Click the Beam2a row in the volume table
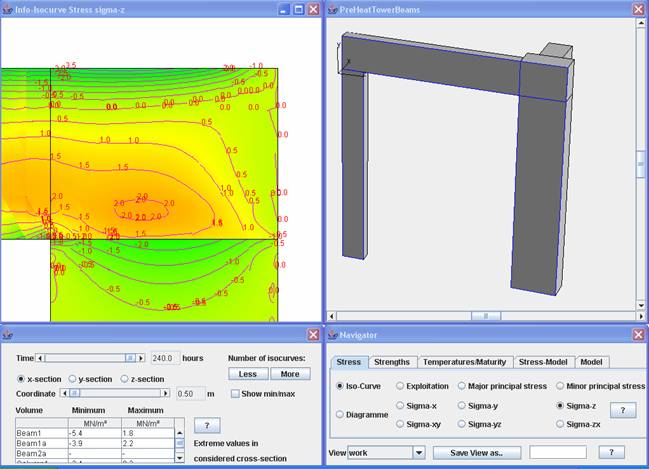649x469 pixels. 95,454
